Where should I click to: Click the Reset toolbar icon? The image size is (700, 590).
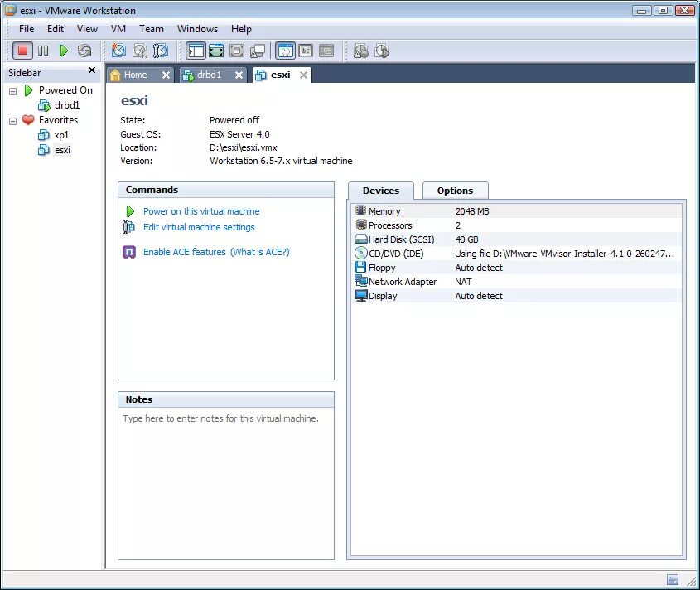click(84, 51)
